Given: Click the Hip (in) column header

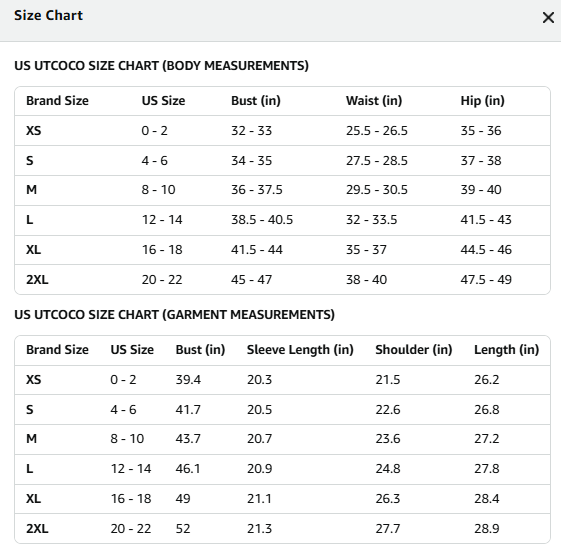Looking at the screenshot, I should (x=482, y=101).
